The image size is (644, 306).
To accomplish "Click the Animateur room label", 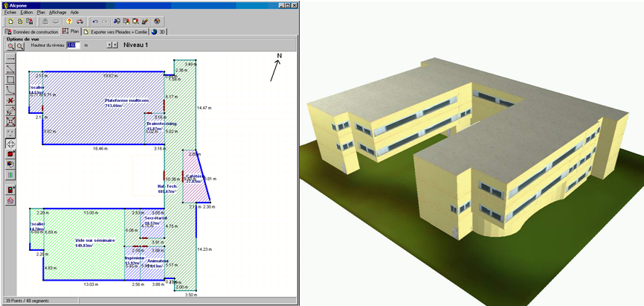I will (158, 261).
